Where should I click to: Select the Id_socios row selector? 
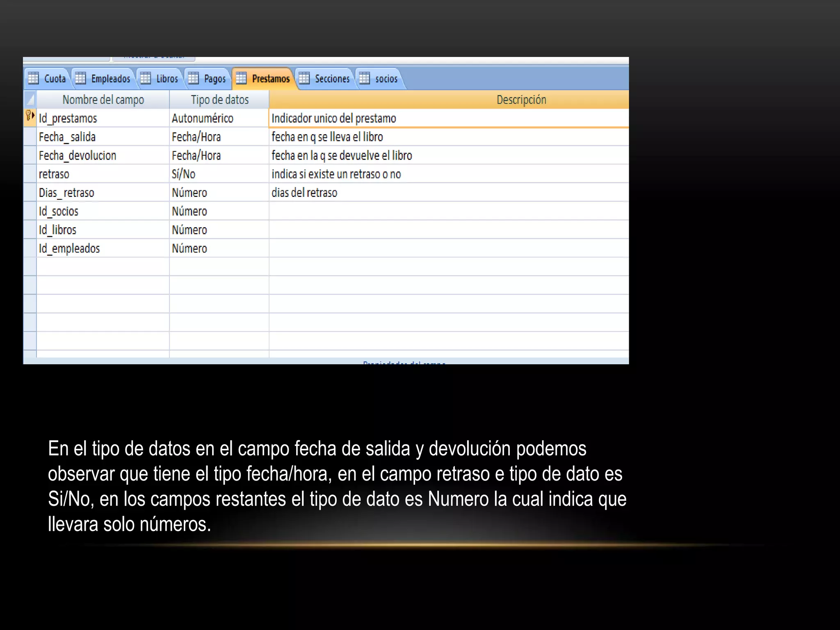[30, 211]
